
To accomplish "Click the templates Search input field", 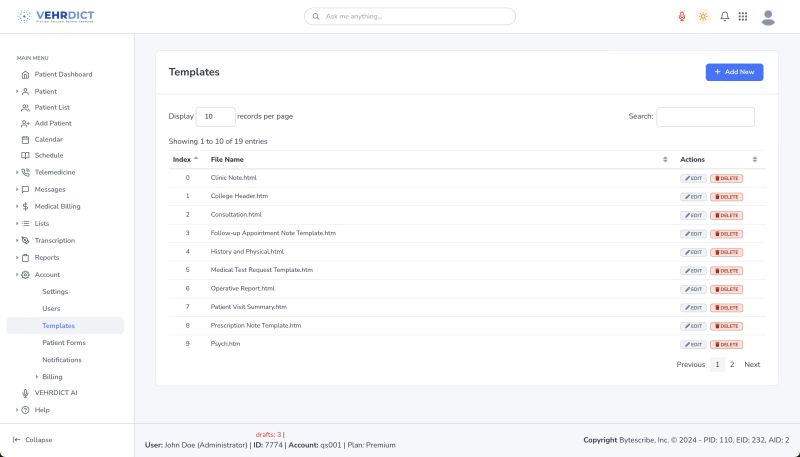I will (705, 117).
